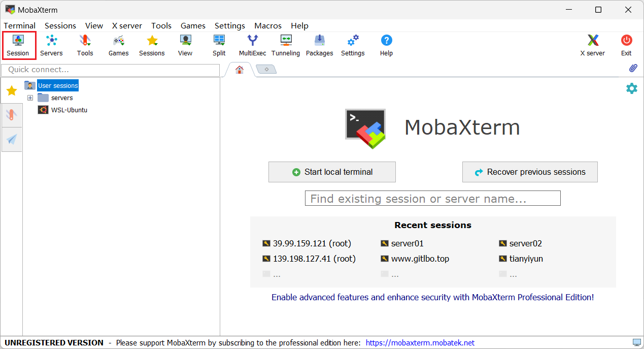Open the Sessions menu
Viewport: 644px width, 349px height.
(x=60, y=25)
